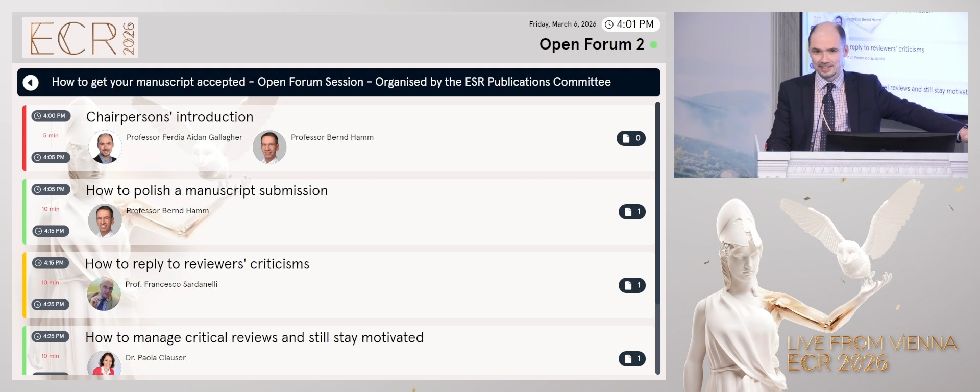Click the clock icon beside 4:01 PM
Screen dimensions: 980x392
pyautogui.click(x=609, y=24)
